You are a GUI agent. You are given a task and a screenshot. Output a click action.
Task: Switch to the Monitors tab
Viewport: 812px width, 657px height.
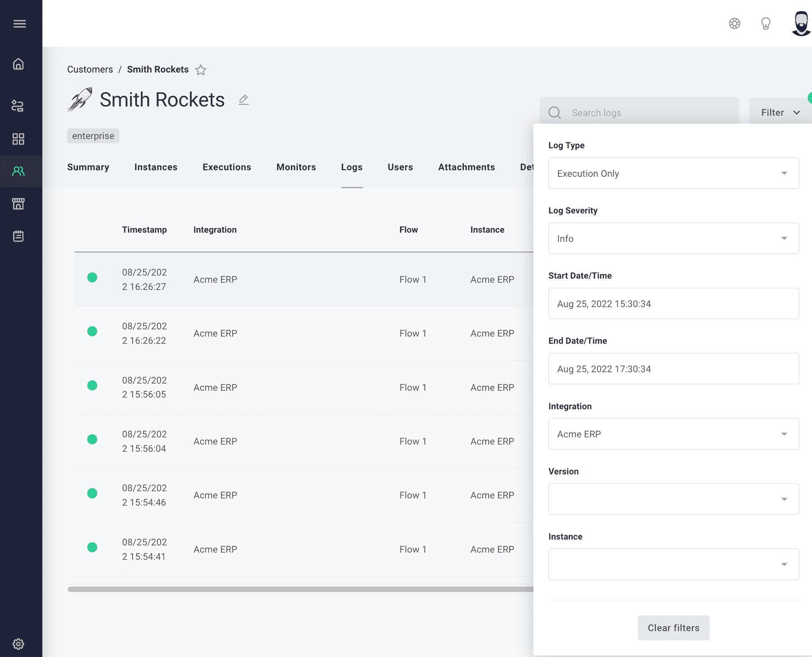pyautogui.click(x=296, y=167)
